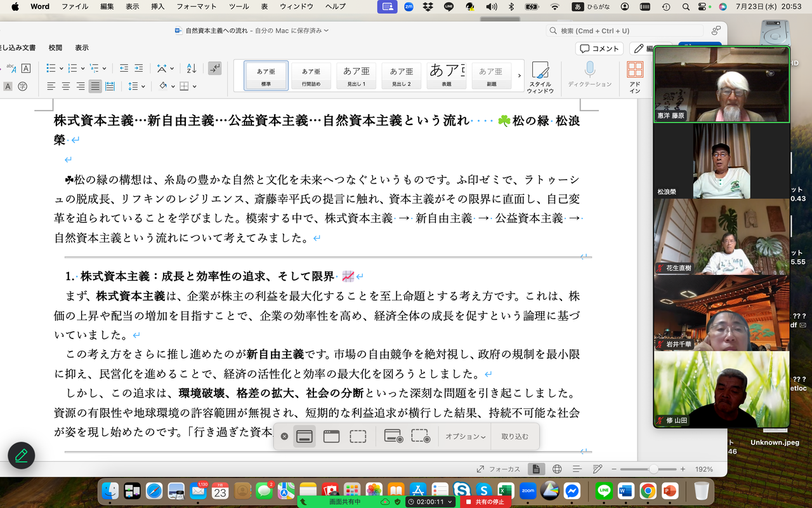Choose record entire screen in screenshot toolbar
Viewport: 812px width, 508px height.
coord(393,436)
